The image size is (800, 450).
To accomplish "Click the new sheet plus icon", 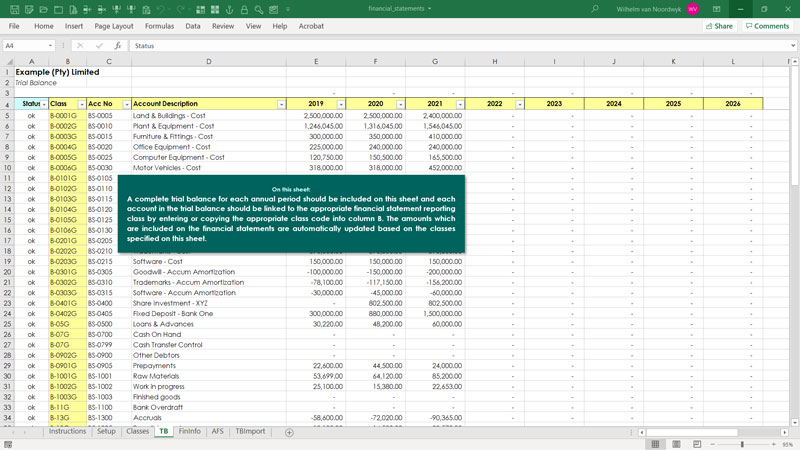I will [289, 432].
